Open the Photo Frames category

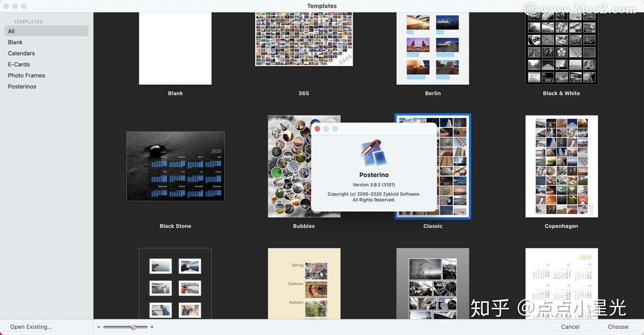pyautogui.click(x=47, y=75)
